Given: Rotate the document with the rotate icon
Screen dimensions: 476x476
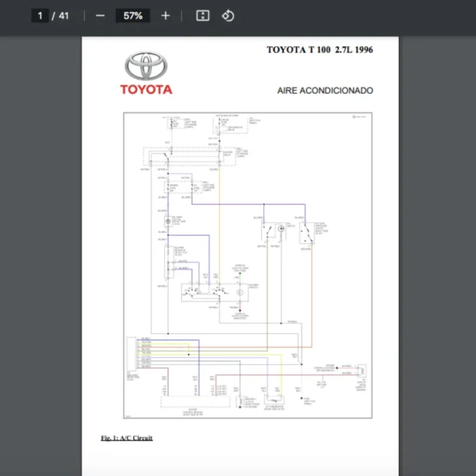Looking at the screenshot, I should pyautogui.click(x=228, y=16).
